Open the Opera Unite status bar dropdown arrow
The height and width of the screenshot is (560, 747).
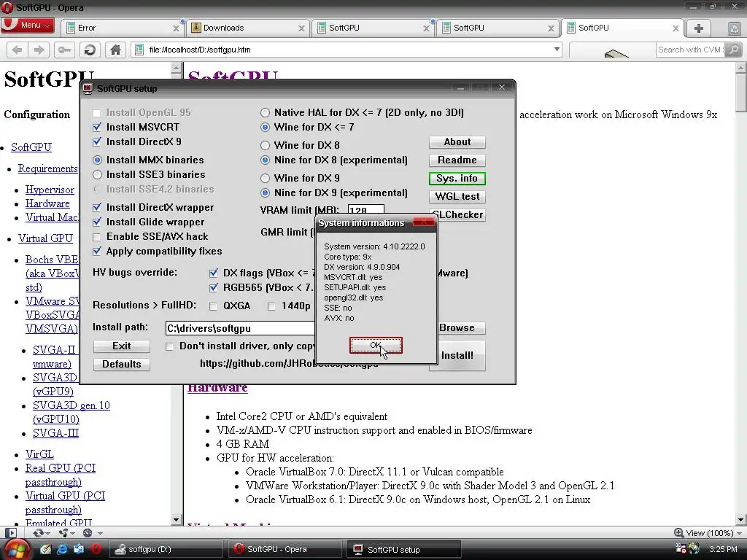click(x=74, y=533)
